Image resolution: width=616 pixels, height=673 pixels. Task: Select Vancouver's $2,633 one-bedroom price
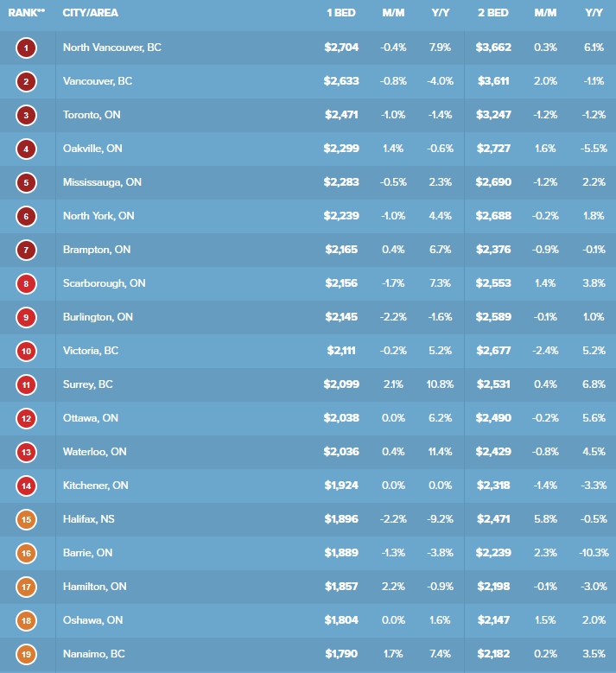pos(341,81)
